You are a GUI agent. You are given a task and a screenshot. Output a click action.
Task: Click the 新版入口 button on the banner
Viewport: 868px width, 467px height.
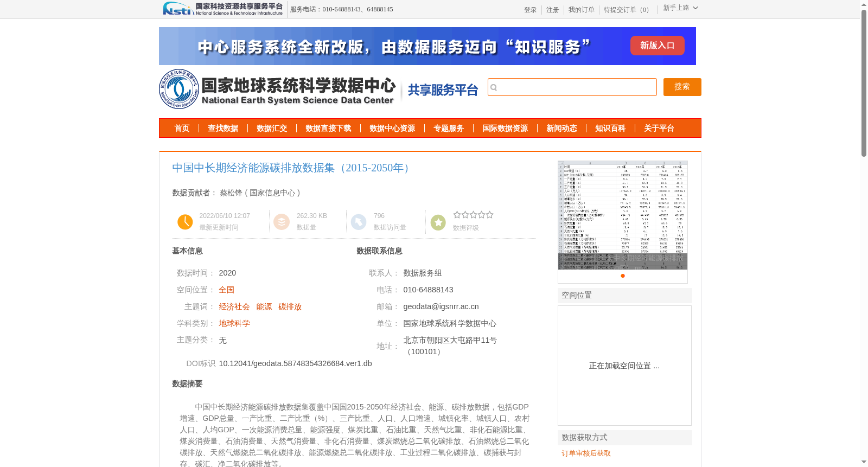(x=657, y=46)
